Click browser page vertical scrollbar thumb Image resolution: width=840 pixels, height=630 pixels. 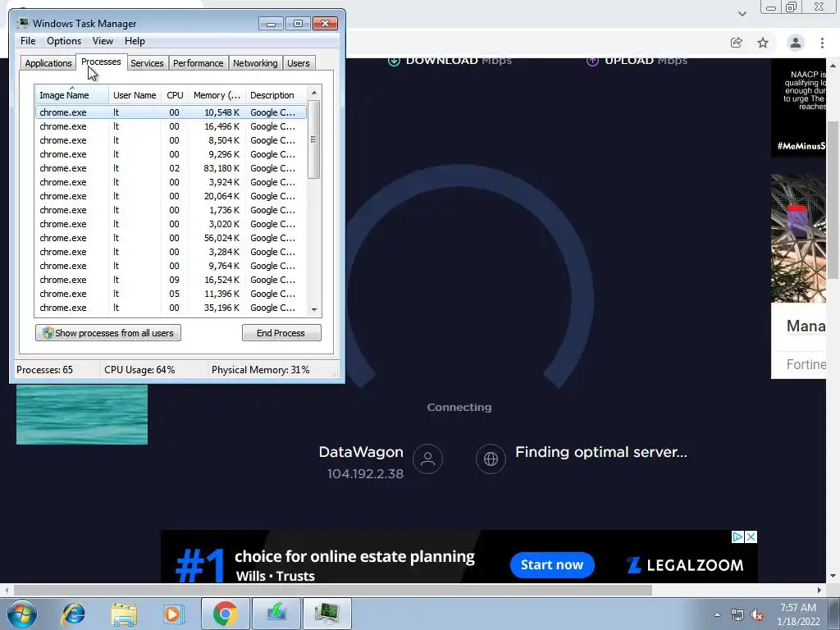[833, 199]
